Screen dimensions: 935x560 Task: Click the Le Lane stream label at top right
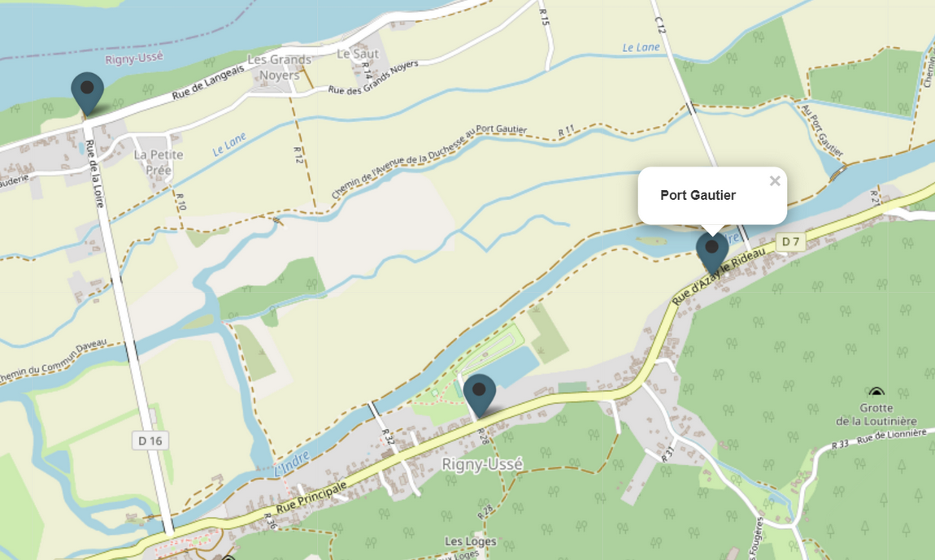point(641,47)
